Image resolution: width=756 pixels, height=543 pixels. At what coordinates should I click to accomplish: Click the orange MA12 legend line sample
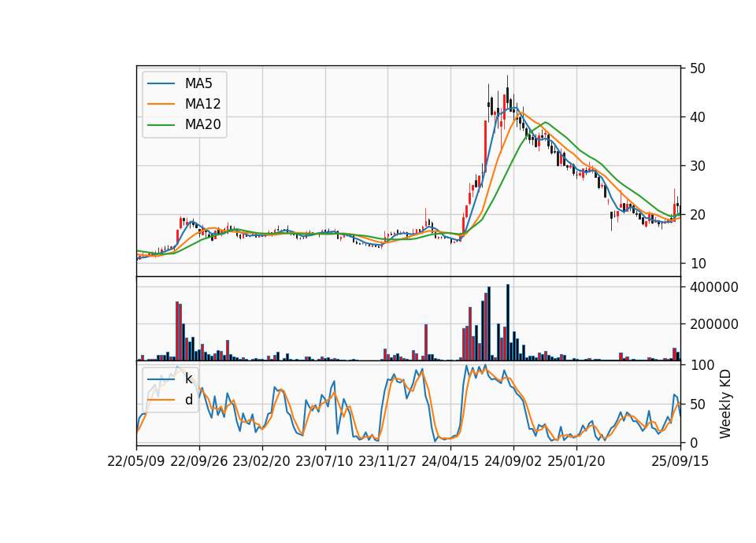[161, 104]
